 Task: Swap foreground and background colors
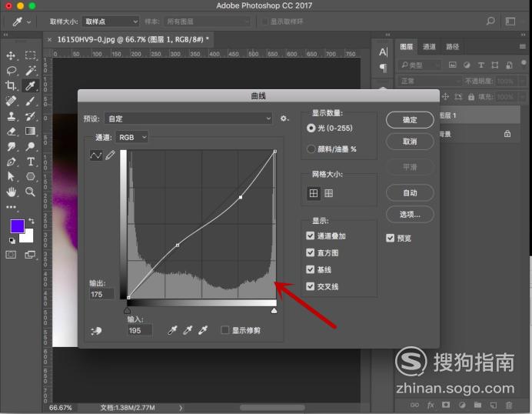tap(32, 221)
